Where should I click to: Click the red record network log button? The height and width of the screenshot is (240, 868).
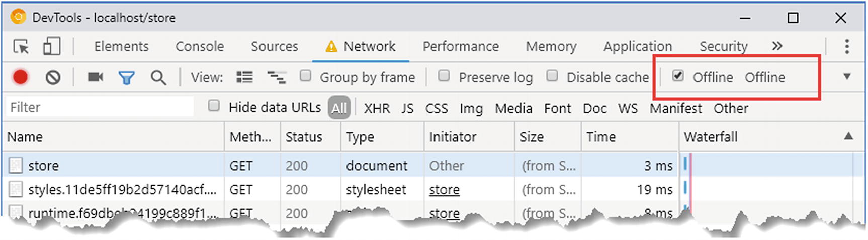(x=21, y=77)
